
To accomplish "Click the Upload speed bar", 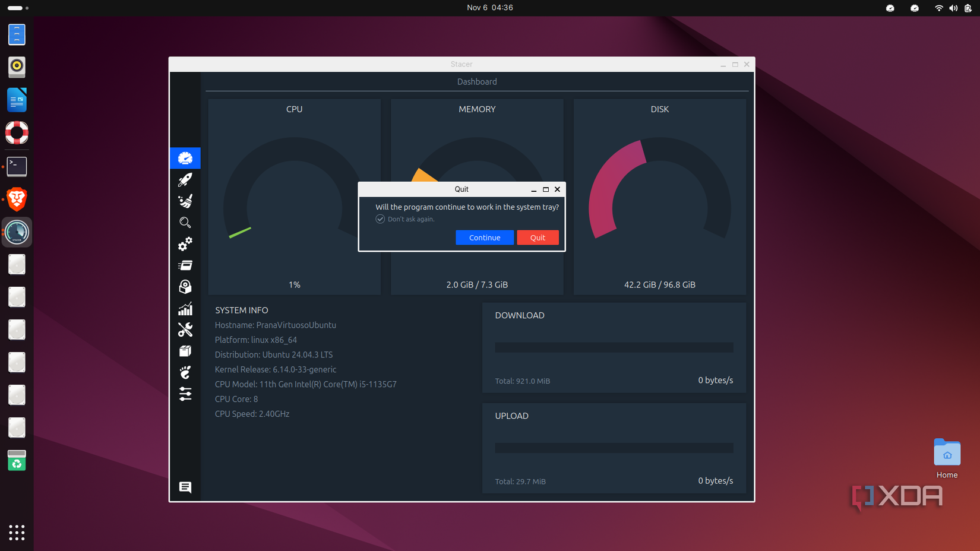I will [614, 448].
